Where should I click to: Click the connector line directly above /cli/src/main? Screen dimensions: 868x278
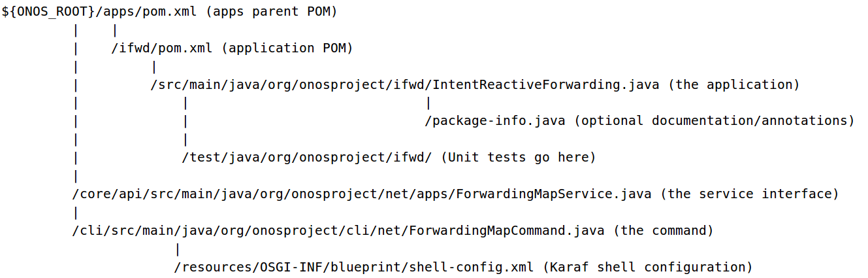point(76,213)
